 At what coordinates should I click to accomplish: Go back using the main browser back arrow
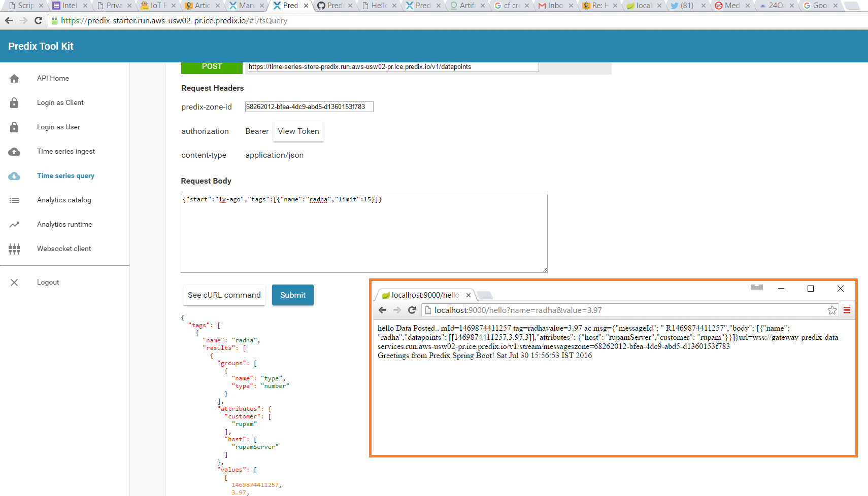9,21
